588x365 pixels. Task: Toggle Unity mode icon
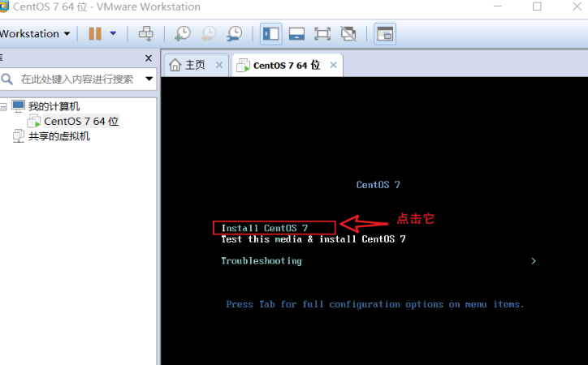point(348,34)
